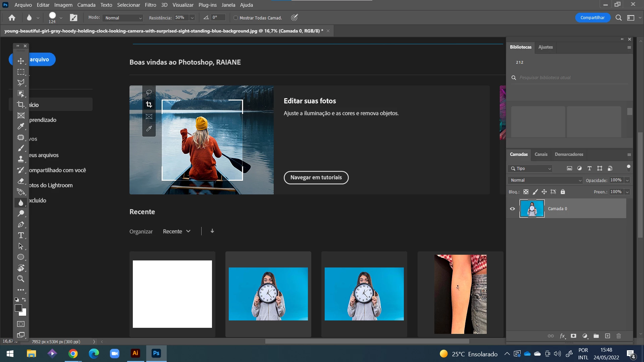
Task: Enable Mostrar Todas Camad. checkbox
Action: tap(235, 18)
